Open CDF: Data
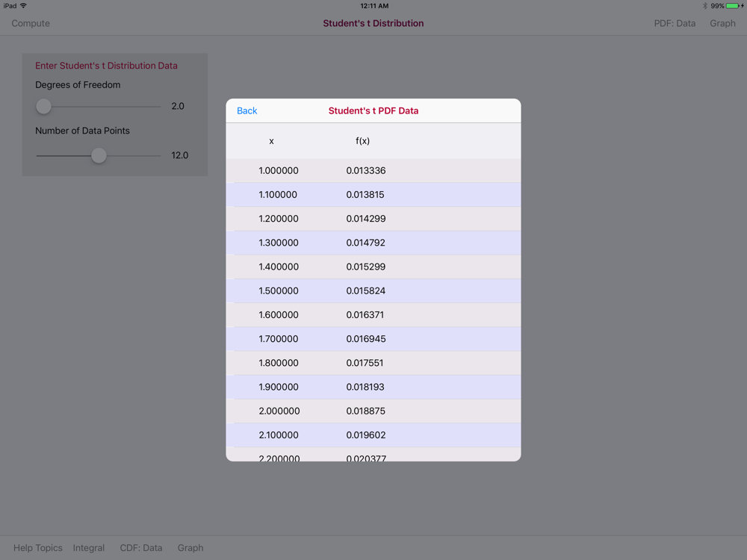The height and width of the screenshot is (560, 747). (x=141, y=547)
